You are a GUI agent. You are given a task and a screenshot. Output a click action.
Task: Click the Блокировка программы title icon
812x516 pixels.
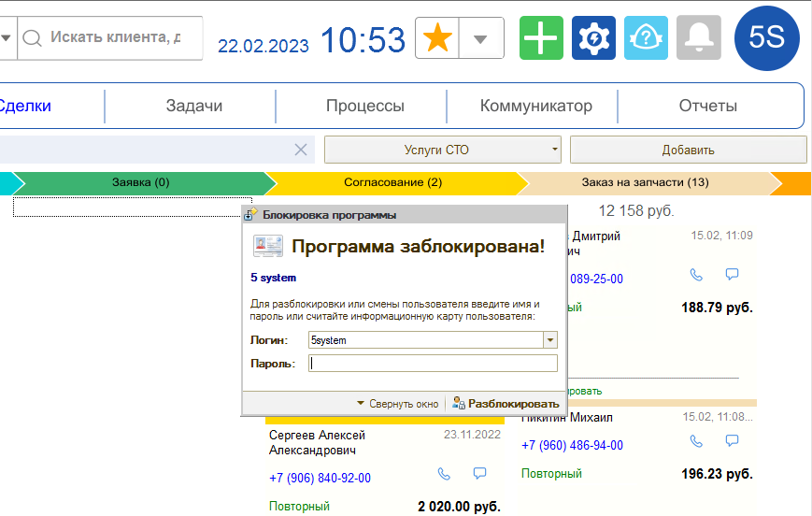pos(250,214)
